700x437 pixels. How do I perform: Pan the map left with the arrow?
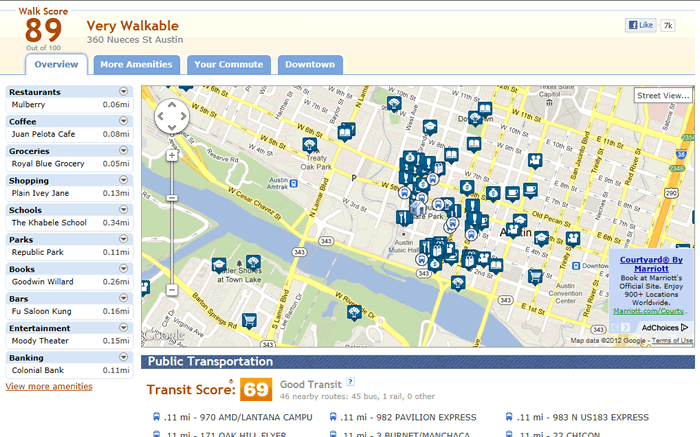click(x=161, y=116)
